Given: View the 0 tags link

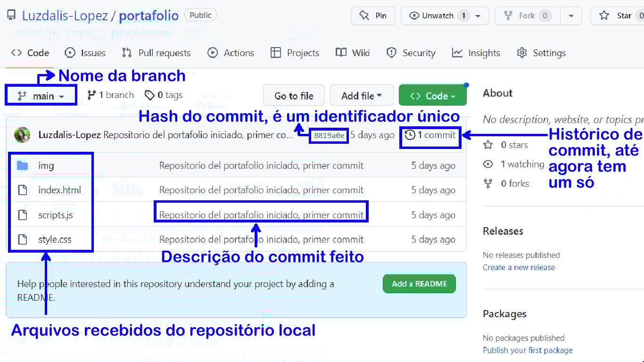Looking at the screenshot, I should click(164, 95).
